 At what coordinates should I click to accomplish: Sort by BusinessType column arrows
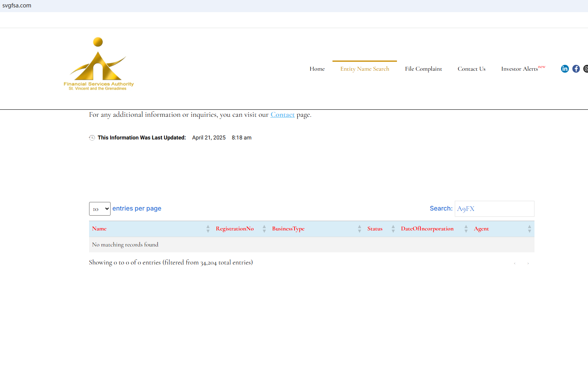[359, 229]
